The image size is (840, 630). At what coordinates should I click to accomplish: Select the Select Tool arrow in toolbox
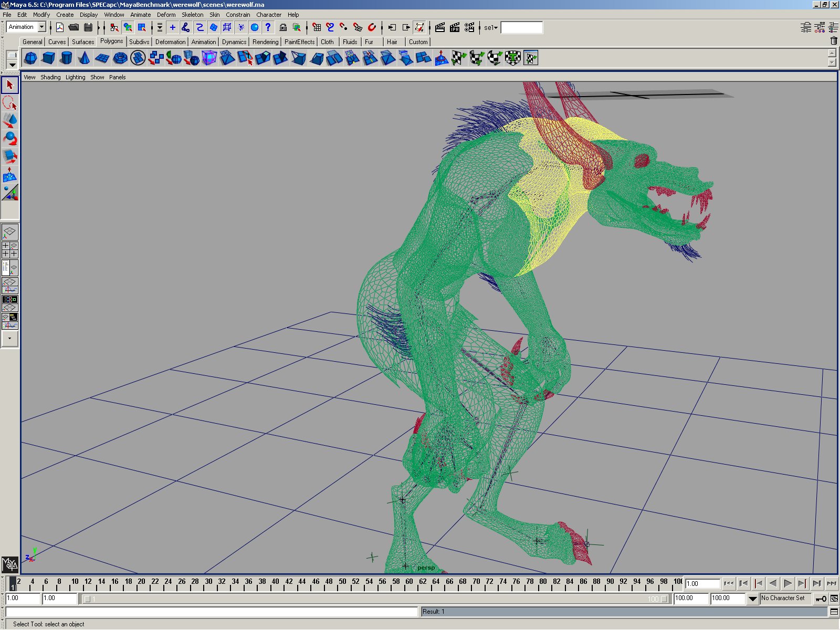[10, 85]
